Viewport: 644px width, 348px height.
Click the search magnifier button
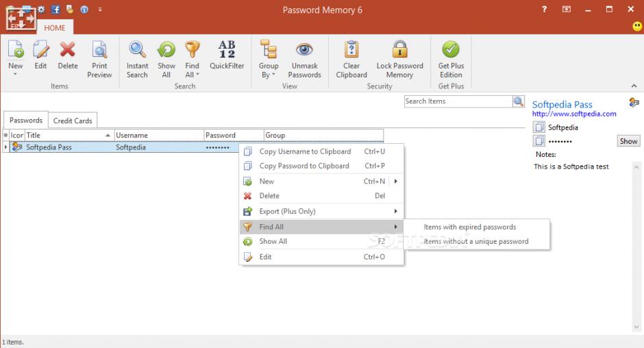(519, 101)
